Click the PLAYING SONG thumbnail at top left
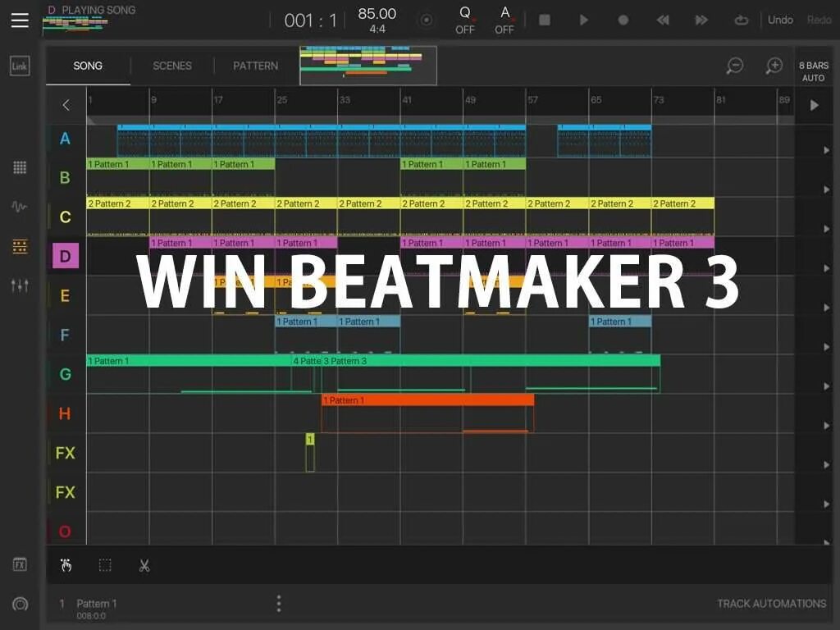The width and height of the screenshot is (840, 630). [x=76, y=24]
